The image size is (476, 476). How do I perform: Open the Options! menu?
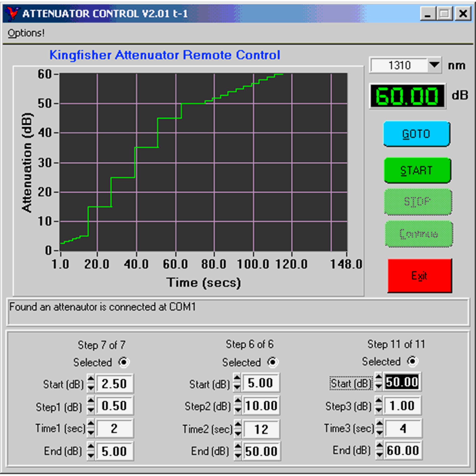pos(26,33)
